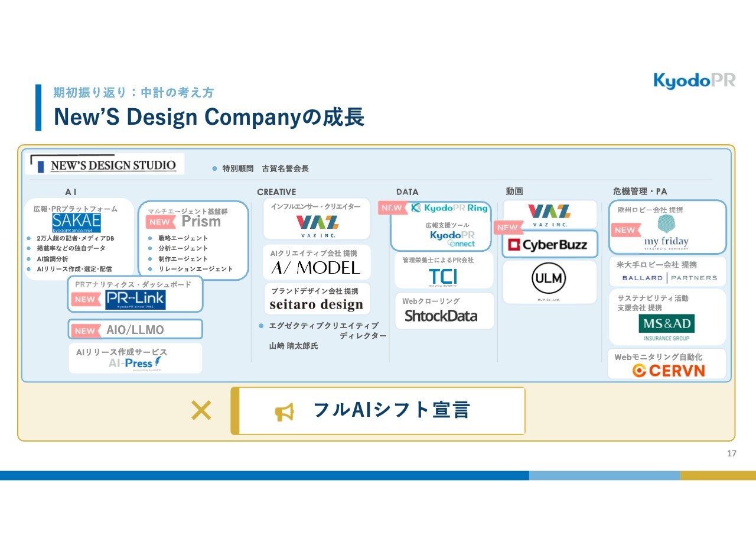This screenshot has height=535, width=756.
Task: Click the AIクリエイティブ会社 提携 label
Action: [x=314, y=253]
